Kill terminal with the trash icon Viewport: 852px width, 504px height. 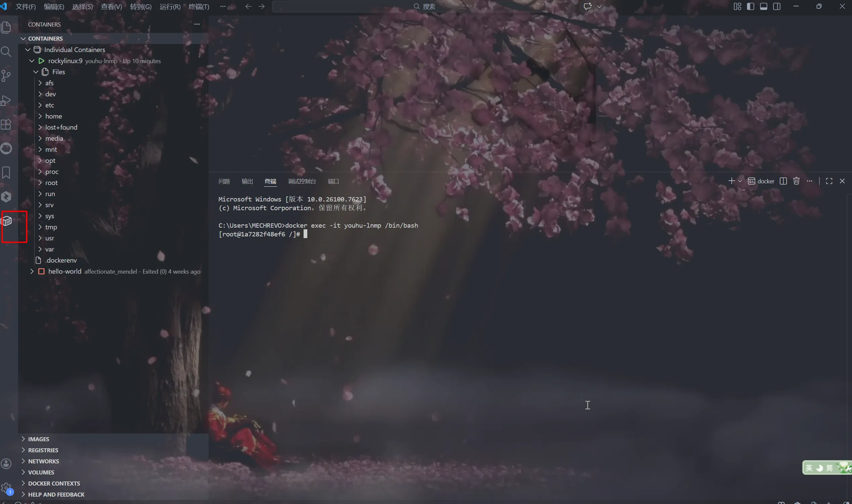click(796, 181)
